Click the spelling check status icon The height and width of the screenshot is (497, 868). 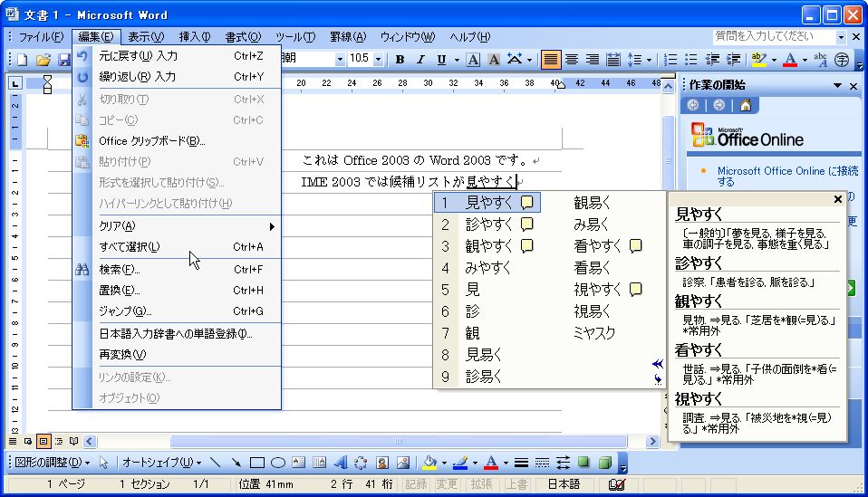point(616,484)
